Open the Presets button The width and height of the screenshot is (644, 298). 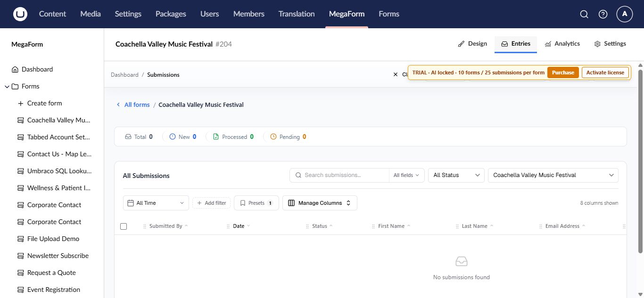point(256,203)
